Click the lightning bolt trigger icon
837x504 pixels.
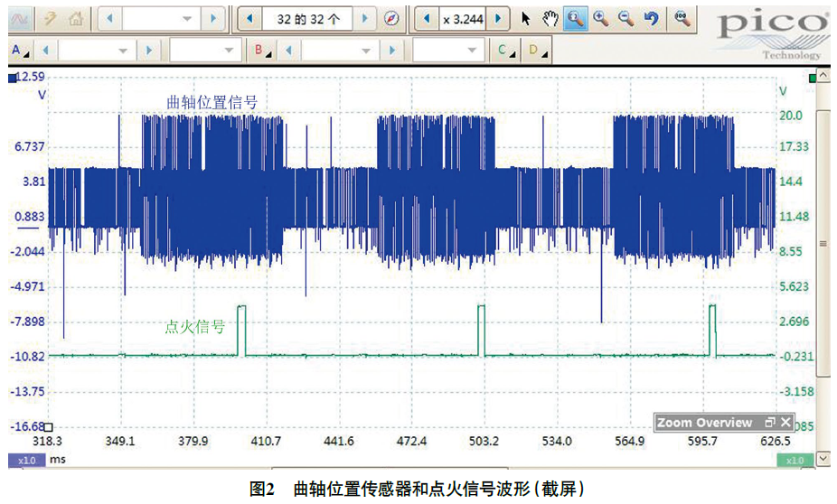51,19
